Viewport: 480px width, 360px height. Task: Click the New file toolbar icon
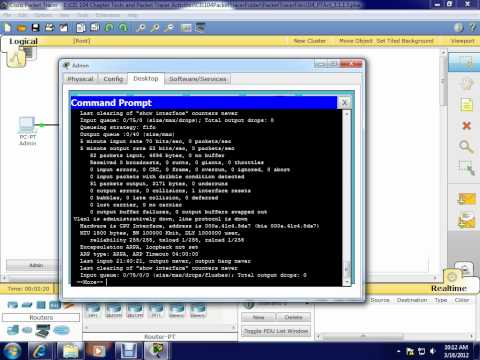(x=7, y=28)
